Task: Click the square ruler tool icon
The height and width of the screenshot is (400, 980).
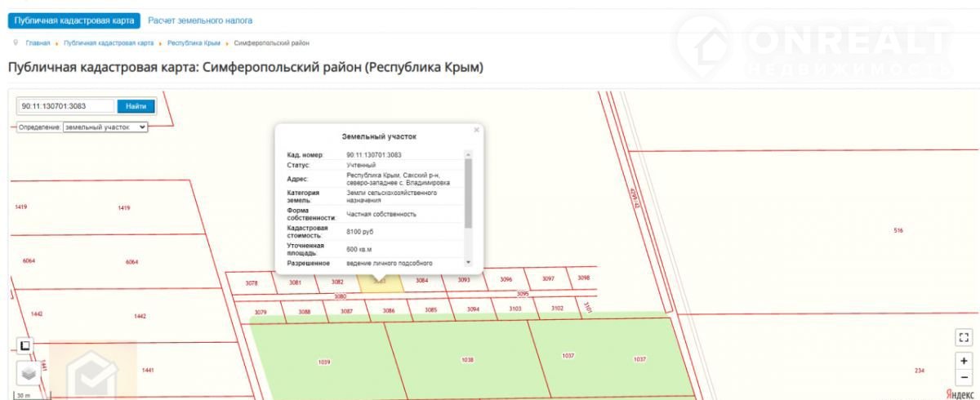Action: coord(25,346)
